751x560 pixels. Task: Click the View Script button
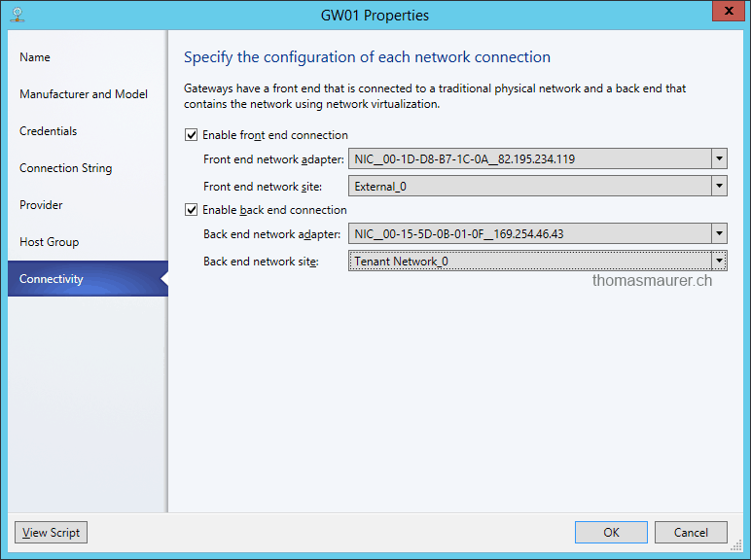tap(52, 533)
